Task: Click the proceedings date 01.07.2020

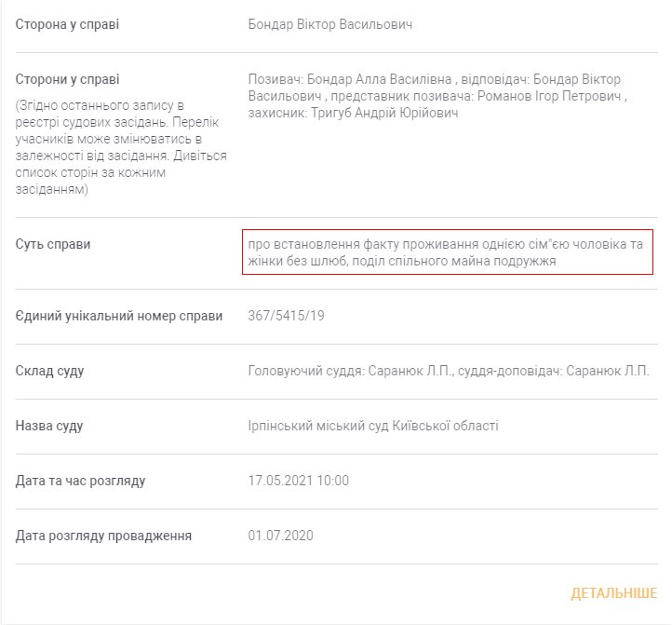Action: pos(281,536)
